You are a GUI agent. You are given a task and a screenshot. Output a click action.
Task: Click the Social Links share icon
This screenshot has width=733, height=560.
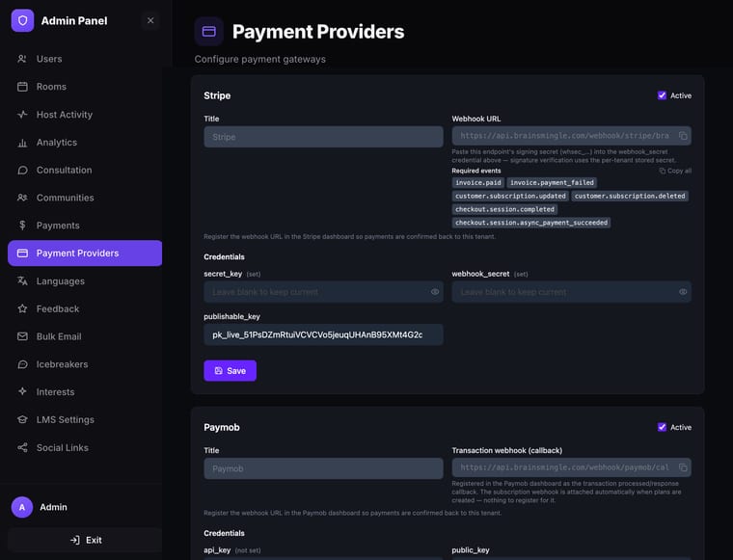point(22,447)
